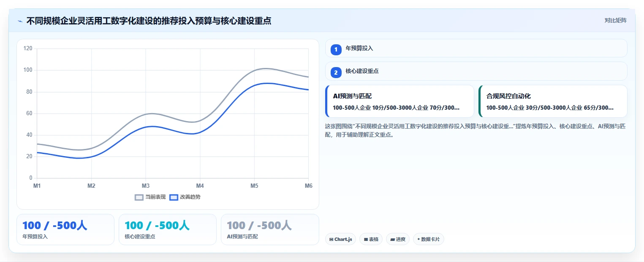Click the blue 改善趋势 line peak near M5

(x=267, y=83)
